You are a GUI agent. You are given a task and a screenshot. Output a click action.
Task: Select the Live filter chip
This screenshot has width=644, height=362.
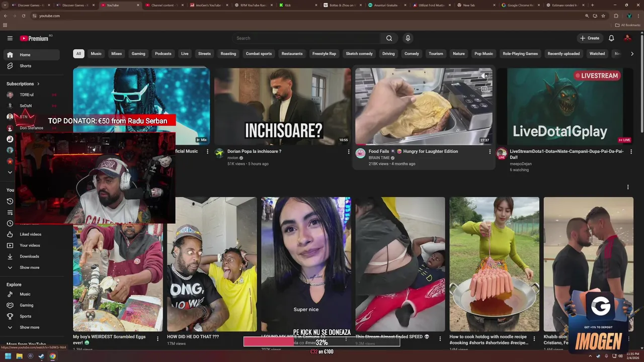(x=185, y=54)
